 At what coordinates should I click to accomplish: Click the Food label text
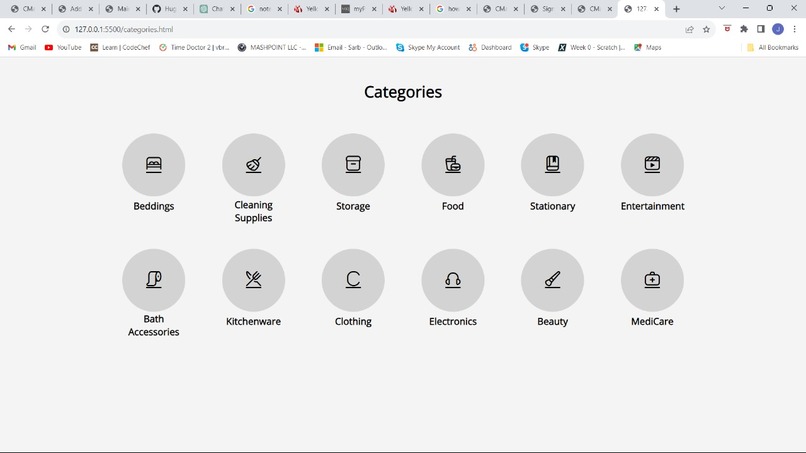(x=453, y=206)
